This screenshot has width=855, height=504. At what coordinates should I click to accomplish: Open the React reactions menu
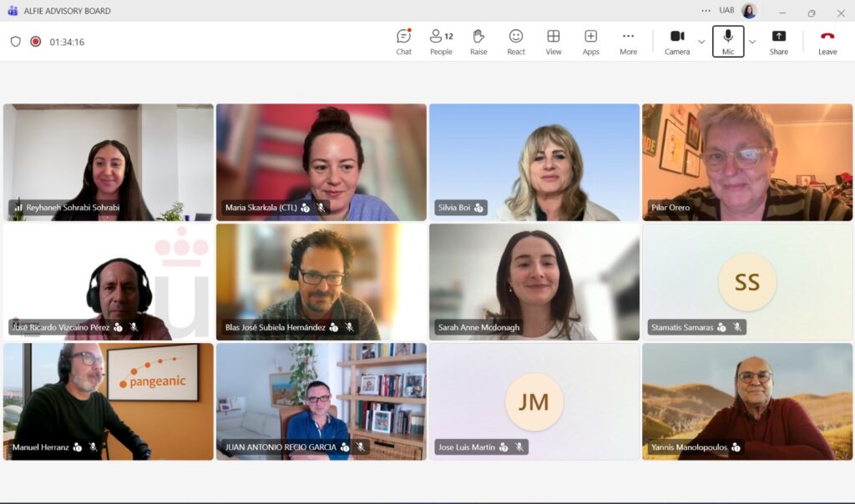click(x=515, y=41)
